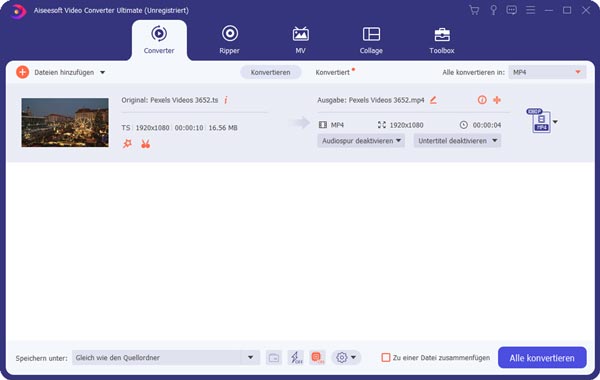The width and height of the screenshot is (600, 380).
Task: Click the Original: Pexels Videos 3652.ts text
Action: pyautogui.click(x=170, y=100)
